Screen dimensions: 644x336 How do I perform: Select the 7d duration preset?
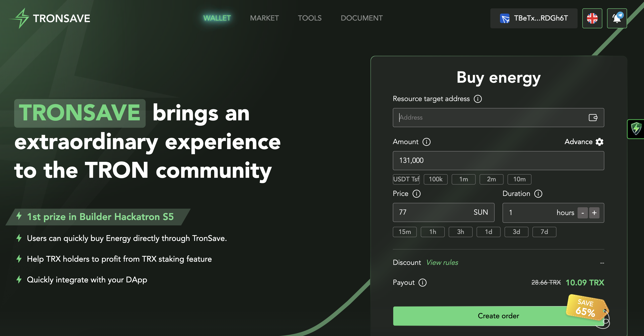(x=544, y=232)
